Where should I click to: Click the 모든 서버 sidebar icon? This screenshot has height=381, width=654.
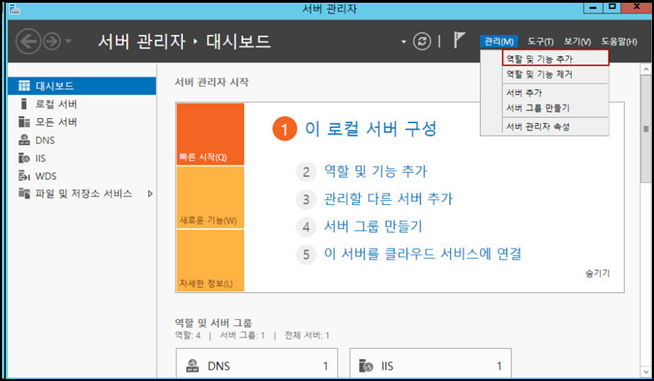click(x=24, y=122)
